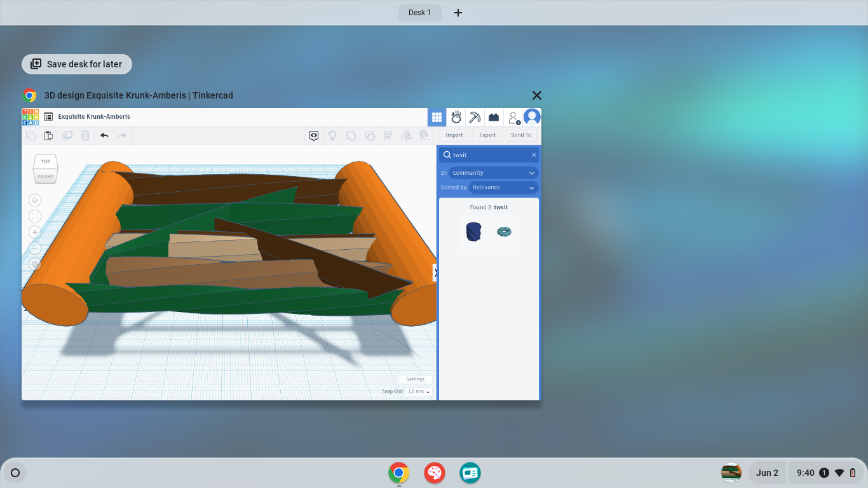Select the Group shapes tool

(x=351, y=135)
